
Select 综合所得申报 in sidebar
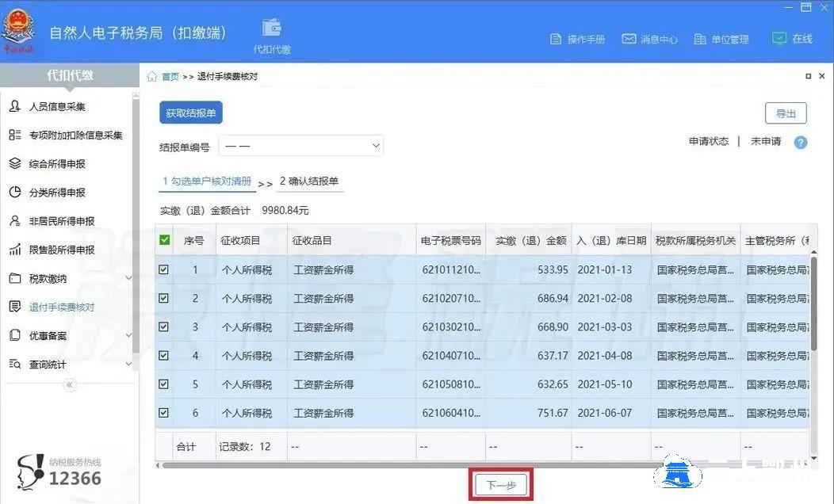pos(57,164)
